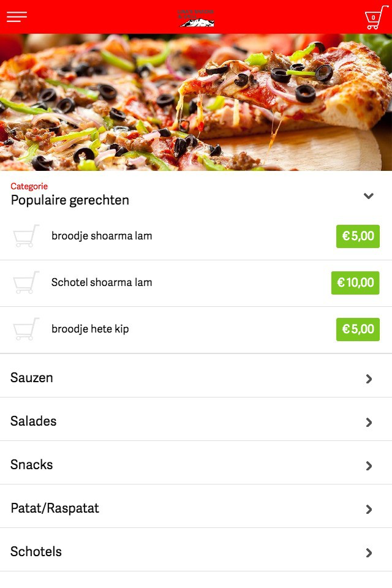Click the pizza banner image
Viewport: 392px width, 588px height.
[x=196, y=102]
